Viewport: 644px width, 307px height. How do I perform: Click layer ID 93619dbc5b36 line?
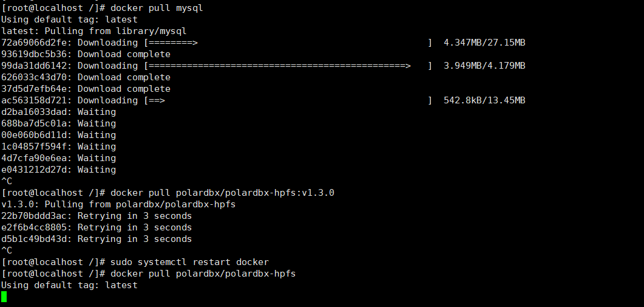86,54
